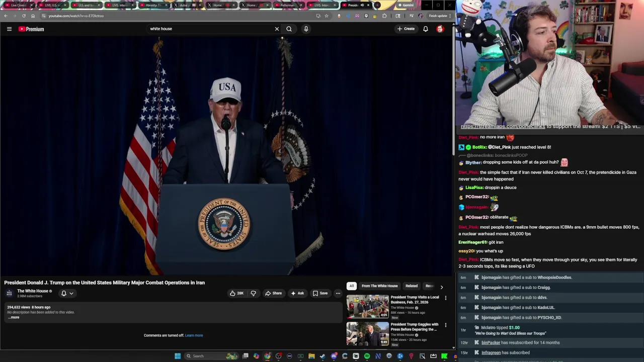Open Spotify from the taskbar
Screen dimensions: 644x362
367,356
